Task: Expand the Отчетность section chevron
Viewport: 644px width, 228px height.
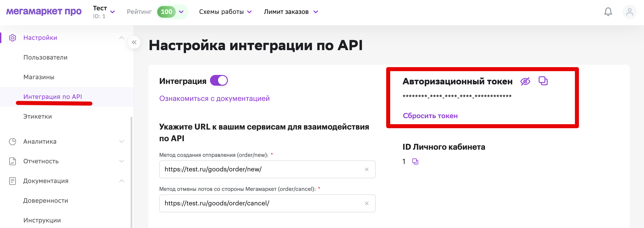Action: 121,161
